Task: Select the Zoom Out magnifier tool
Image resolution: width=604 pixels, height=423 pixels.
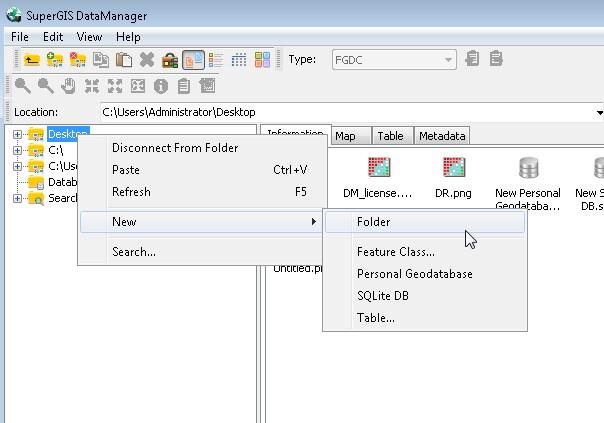Action: (x=45, y=86)
